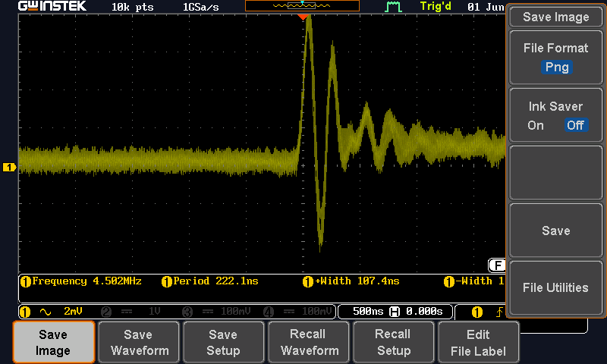Select channel 1 indicator in status bar
This screenshot has width=607, height=364.
(25, 312)
